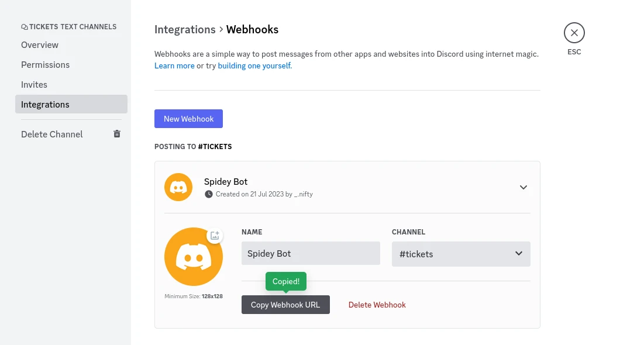Click the trash icon beside Delete Channel
644x345 pixels.
(x=117, y=134)
